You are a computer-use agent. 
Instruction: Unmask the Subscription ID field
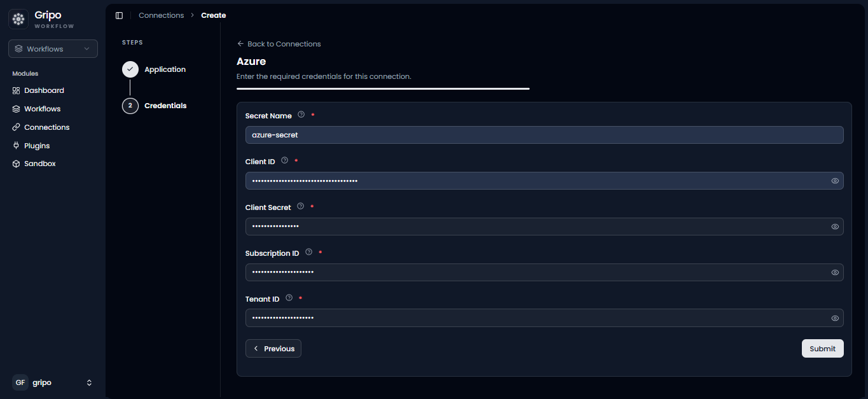[835, 272]
